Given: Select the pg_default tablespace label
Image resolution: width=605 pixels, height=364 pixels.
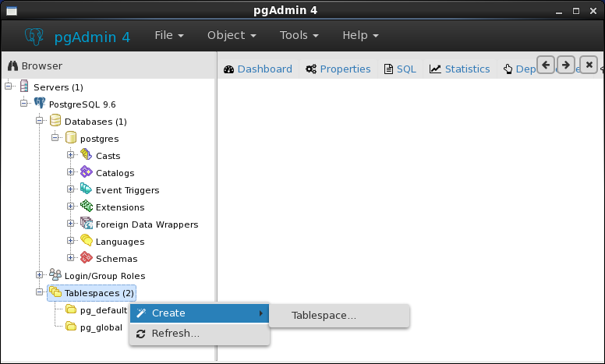Looking at the screenshot, I should point(104,310).
